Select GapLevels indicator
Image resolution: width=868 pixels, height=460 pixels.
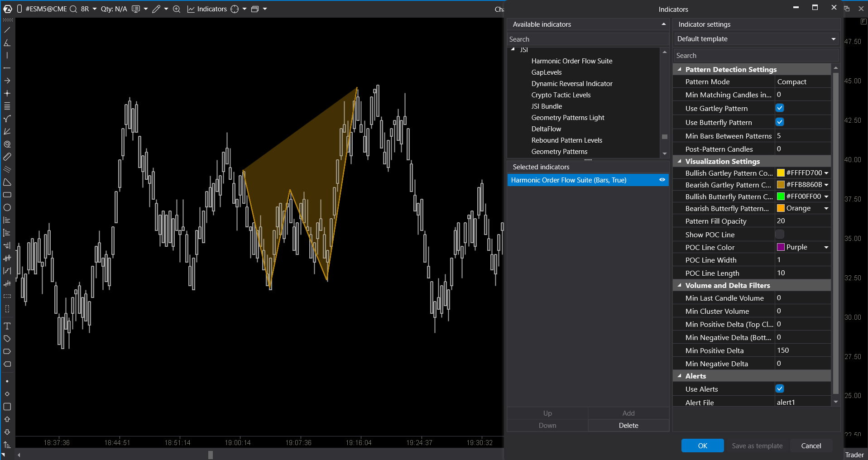[x=547, y=72]
